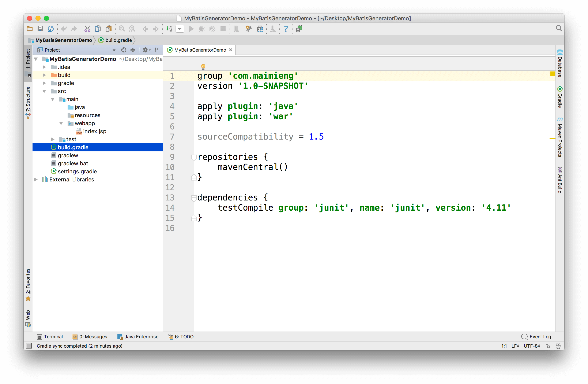The height and width of the screenshot is (384, 588).
Task: Toggle the Gradle tool window
Action: click(x=560, y=97)
